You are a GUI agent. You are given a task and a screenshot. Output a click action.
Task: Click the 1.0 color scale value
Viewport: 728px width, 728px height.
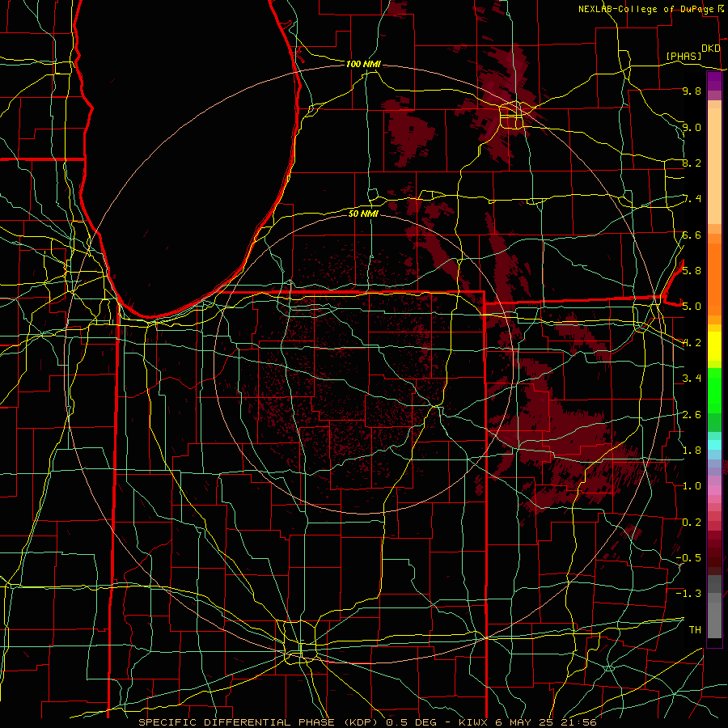(692, 485)
